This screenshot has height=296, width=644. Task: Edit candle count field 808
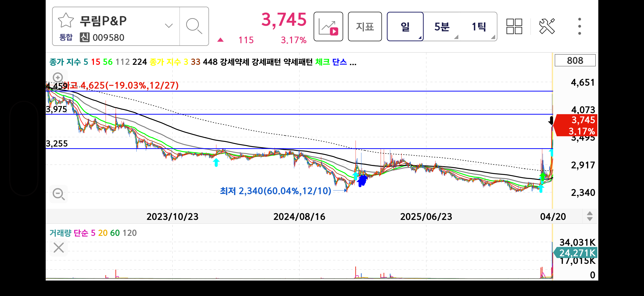click(575, 60)
